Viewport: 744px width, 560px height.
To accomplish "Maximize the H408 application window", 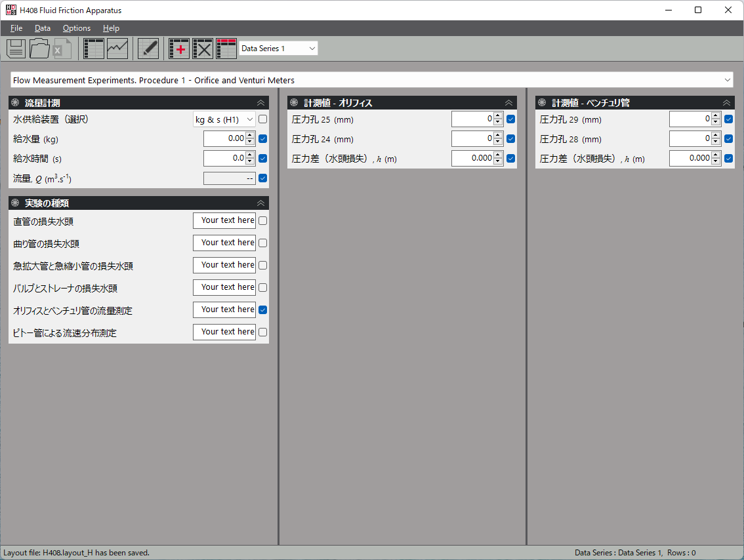I will (698, 10).
